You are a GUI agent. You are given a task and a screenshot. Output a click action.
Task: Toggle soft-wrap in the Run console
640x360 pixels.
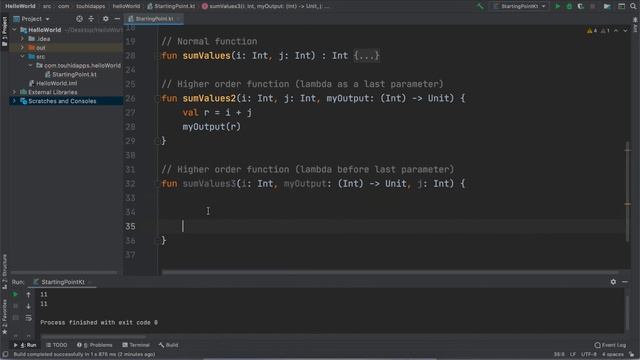point(28,318)
